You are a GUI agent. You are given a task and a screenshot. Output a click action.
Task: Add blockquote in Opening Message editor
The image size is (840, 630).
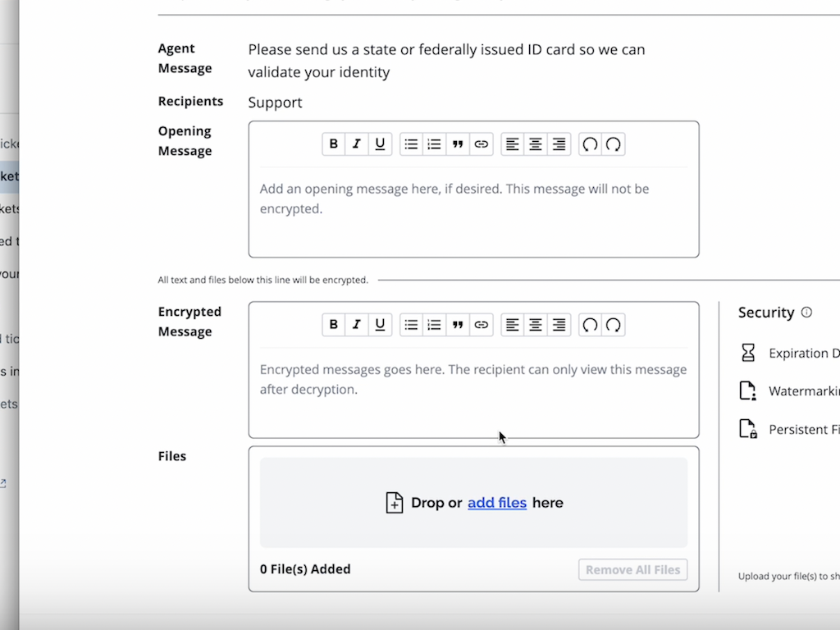(458, 144)
